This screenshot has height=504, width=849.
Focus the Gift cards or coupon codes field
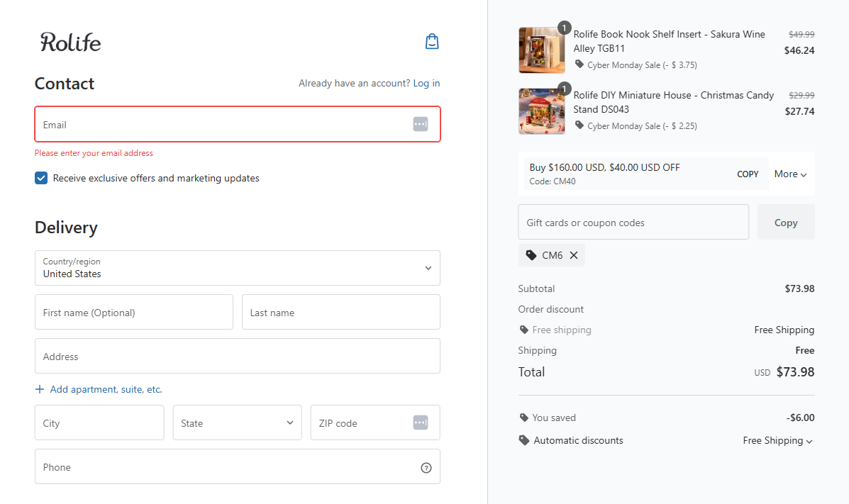pos(633,222)
